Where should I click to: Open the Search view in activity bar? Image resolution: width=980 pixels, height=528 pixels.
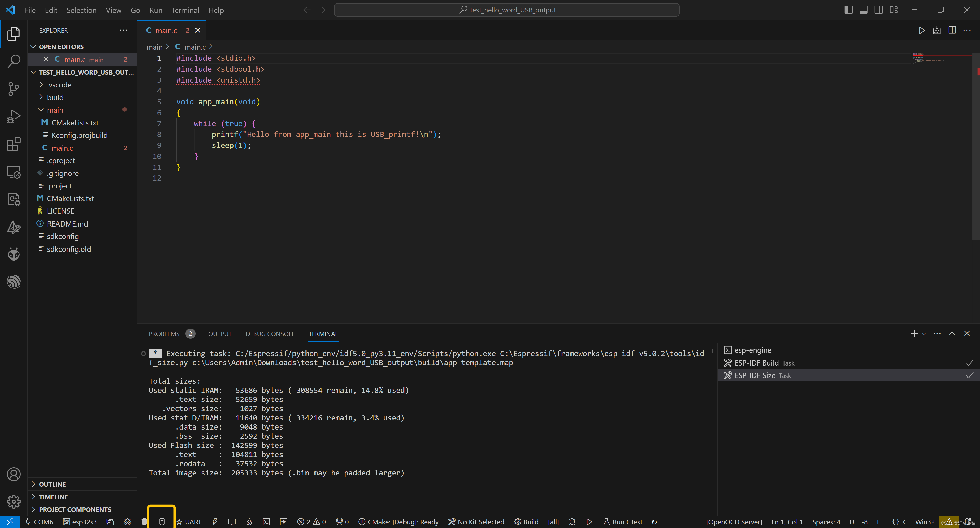(x=14, y=61)
